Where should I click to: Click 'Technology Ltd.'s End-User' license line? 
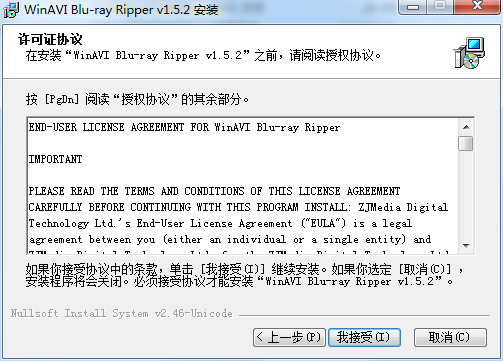[x=220, y=223]
